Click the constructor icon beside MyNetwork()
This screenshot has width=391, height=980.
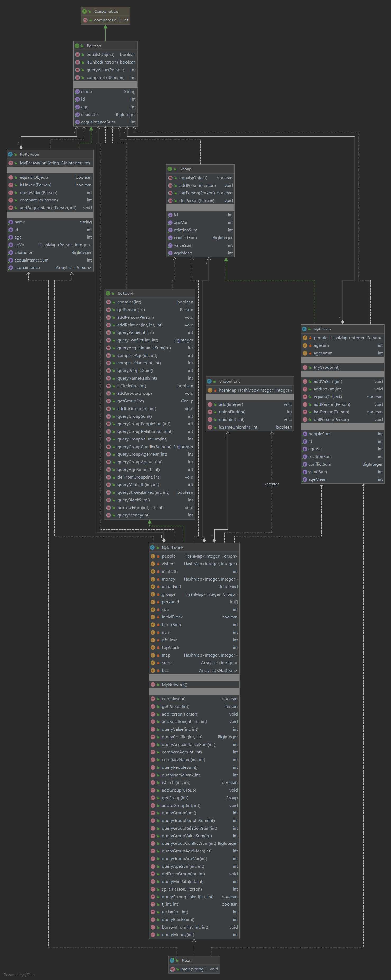[x=153, y=684]
